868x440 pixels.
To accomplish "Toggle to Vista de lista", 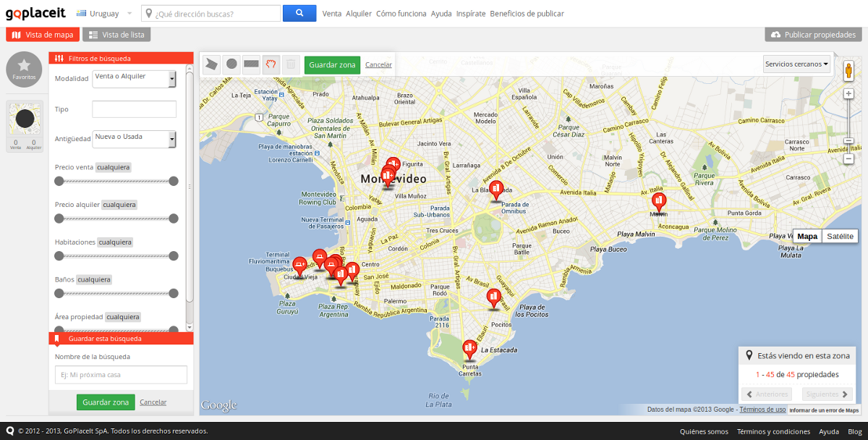I will tap(116, 35).
